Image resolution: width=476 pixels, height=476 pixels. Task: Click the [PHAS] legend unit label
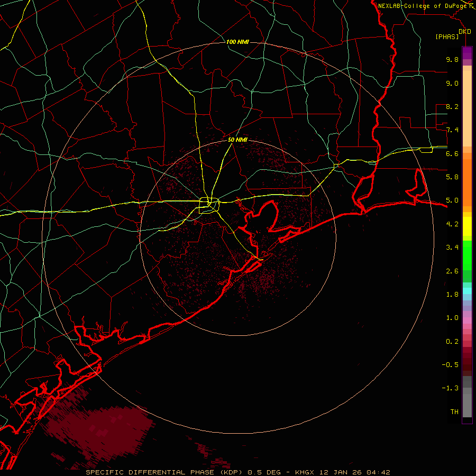447,37
